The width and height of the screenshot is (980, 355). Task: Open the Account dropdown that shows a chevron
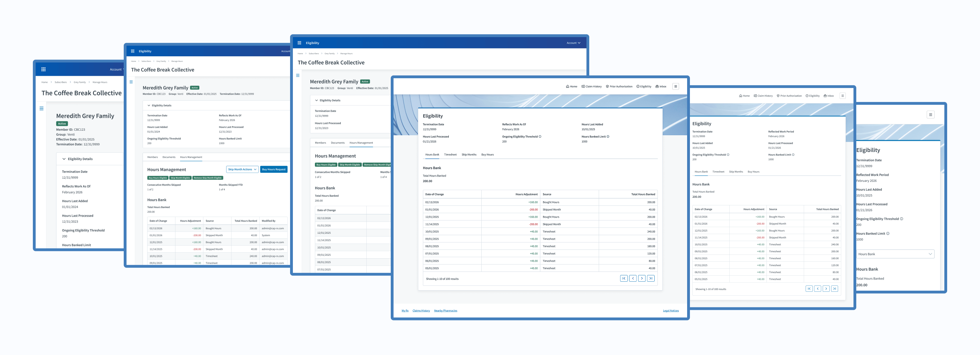pos(573,43)
